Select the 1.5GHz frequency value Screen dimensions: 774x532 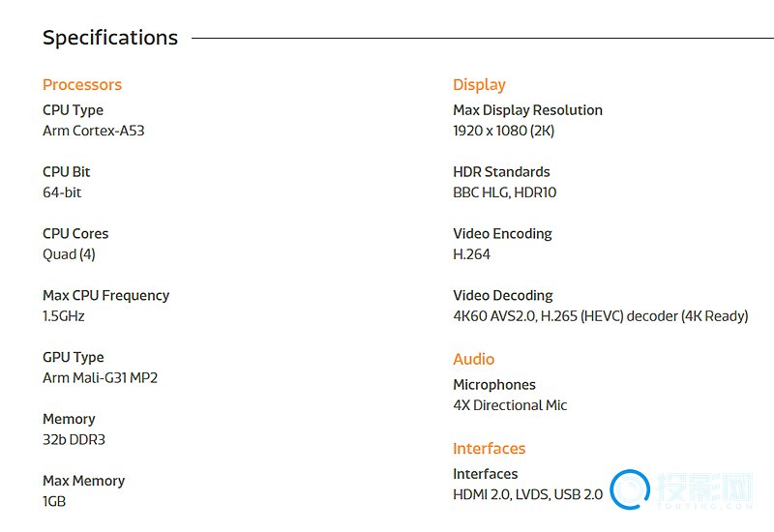64,316
